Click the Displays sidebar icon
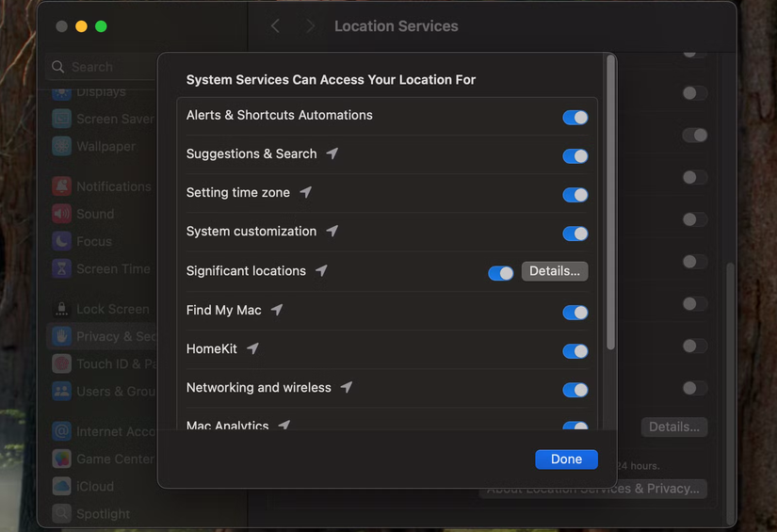This screenshot has height=532, width=777. (x=61, y=92)
